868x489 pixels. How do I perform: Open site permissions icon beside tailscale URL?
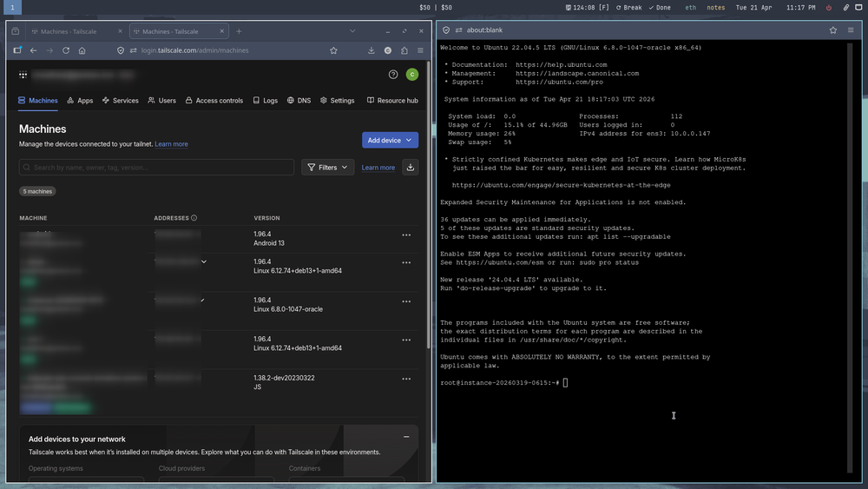134,50
